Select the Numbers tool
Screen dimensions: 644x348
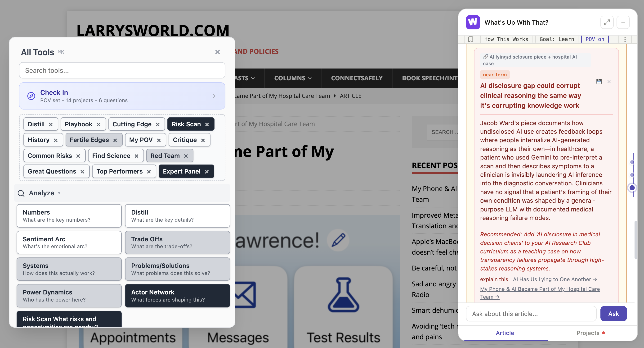[69, 216]
